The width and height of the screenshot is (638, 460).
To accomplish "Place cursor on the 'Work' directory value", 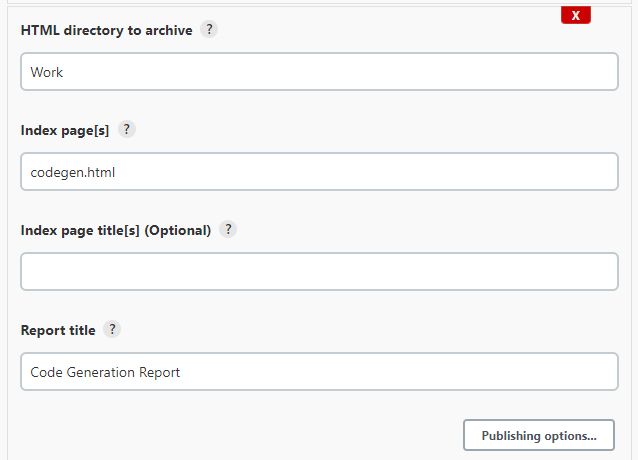I will pos(47,72).
